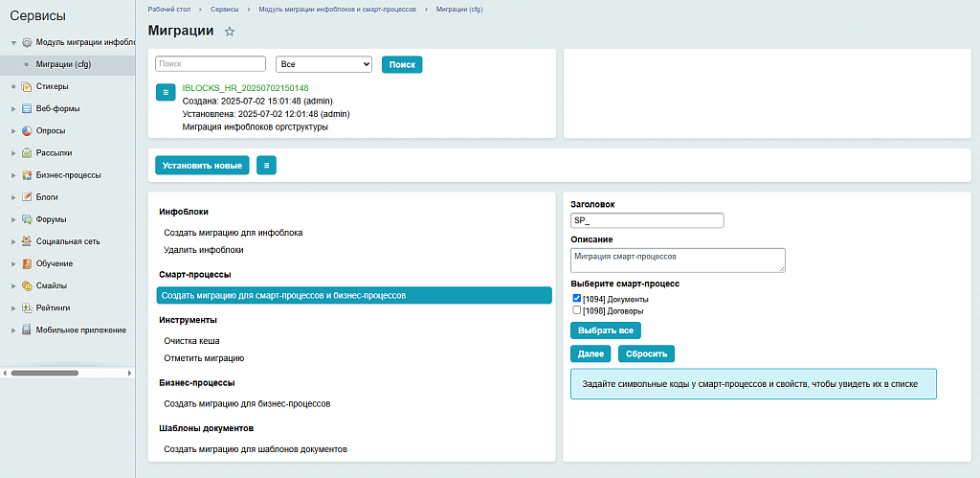
Task: Click the star favorite icon beside Миграции title
Action: 229,32
